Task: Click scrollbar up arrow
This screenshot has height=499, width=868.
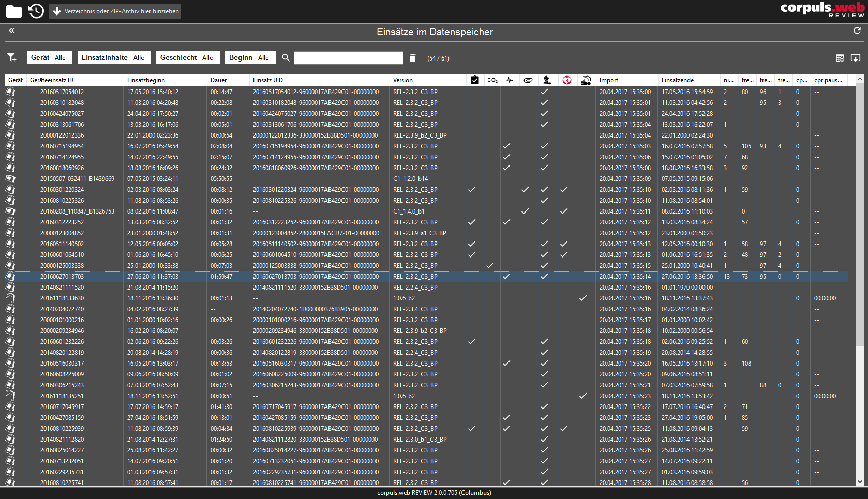Action: (x=860, y=79)
